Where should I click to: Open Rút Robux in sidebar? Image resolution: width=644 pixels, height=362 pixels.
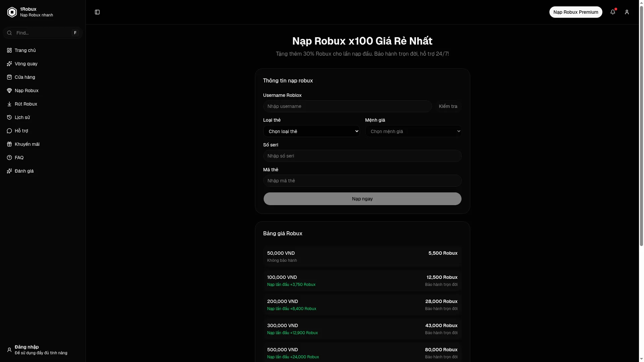pyautogui.click(x=43, y=104)
